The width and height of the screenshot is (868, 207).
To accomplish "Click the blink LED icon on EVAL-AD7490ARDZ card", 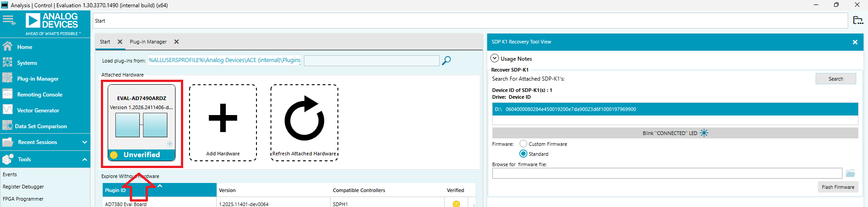I will tap(170, 144).
